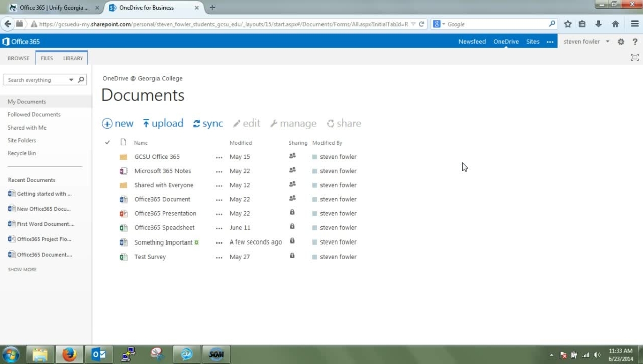Click the browser back arrow

pyautogui.click(x=7, y=24)
